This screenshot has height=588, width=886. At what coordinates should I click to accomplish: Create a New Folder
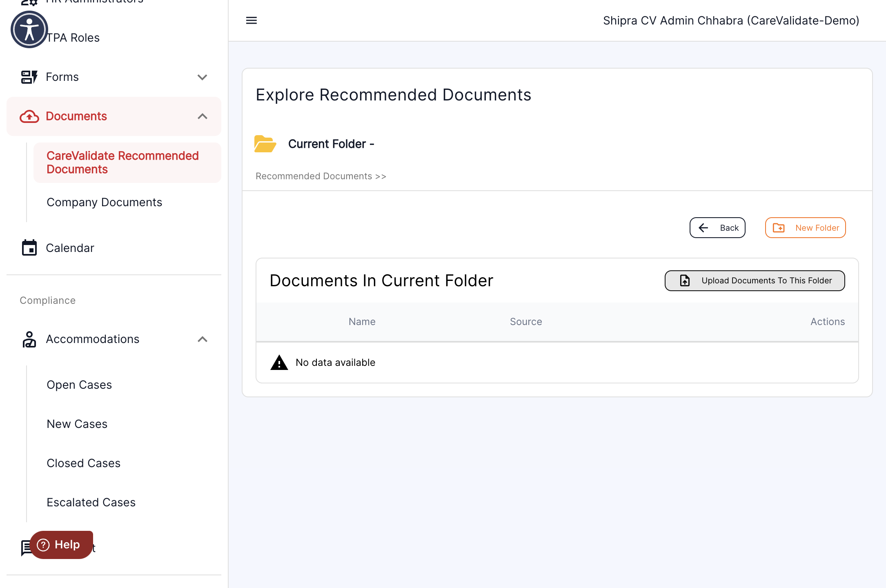[805, 228]
